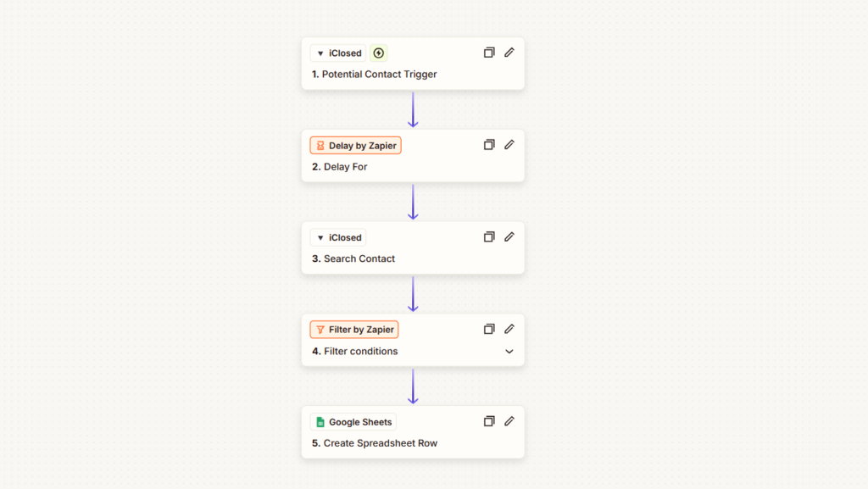Click the Filter by Zapier app badge
Image resolution: width=868 pixels, height=489 pixels.
[354, 330]
